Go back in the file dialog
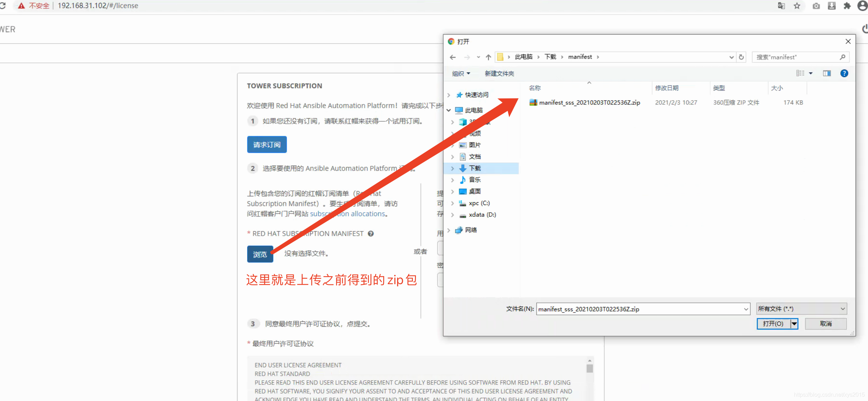868x401 pixels. pos(453,57)
